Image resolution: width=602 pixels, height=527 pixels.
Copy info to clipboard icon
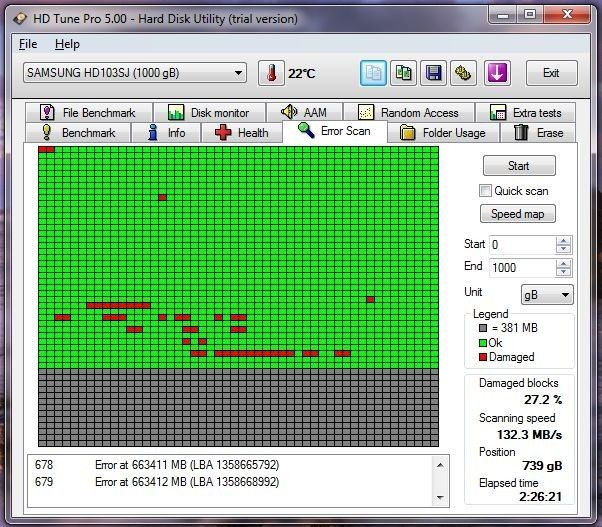click(x=373, y=73)
